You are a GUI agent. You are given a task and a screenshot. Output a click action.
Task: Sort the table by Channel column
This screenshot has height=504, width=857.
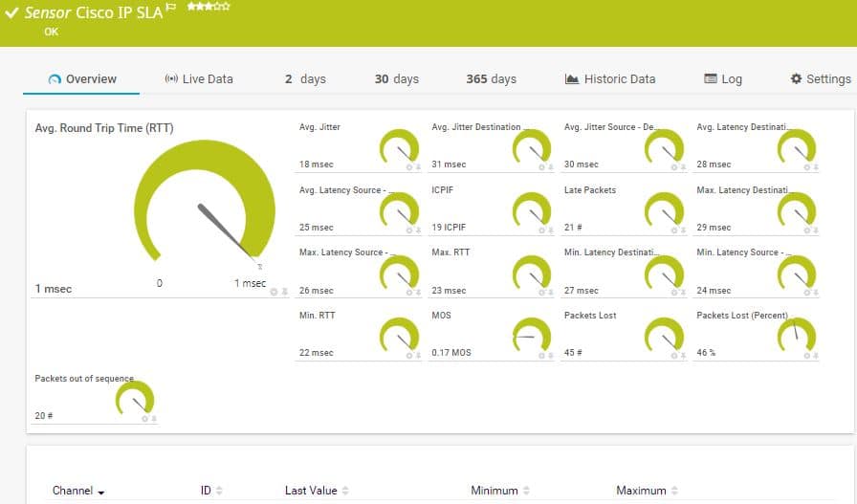77,491
